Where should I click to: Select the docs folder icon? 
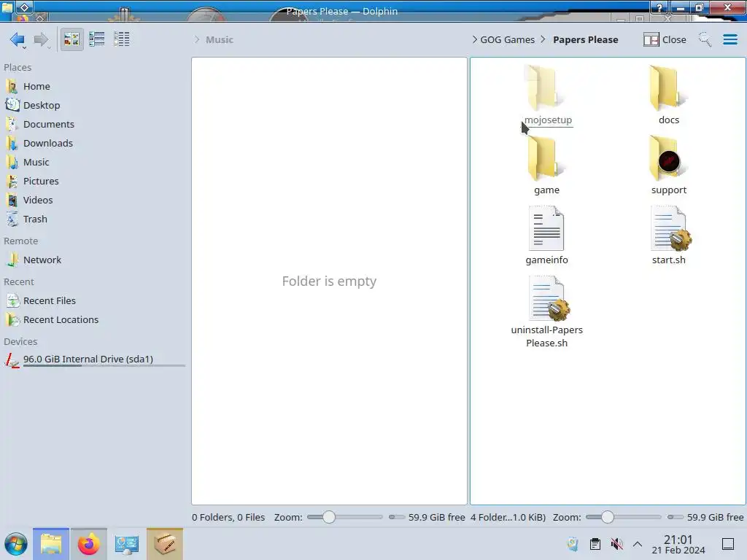668,88
